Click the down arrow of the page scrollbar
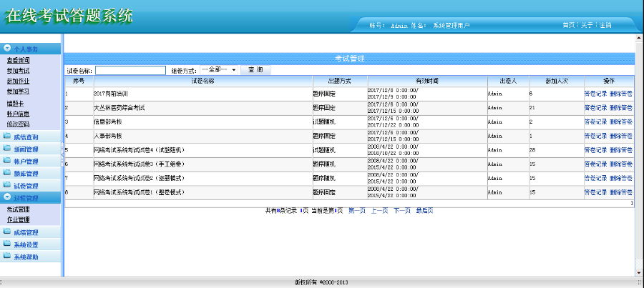 [x=639, y=272]
